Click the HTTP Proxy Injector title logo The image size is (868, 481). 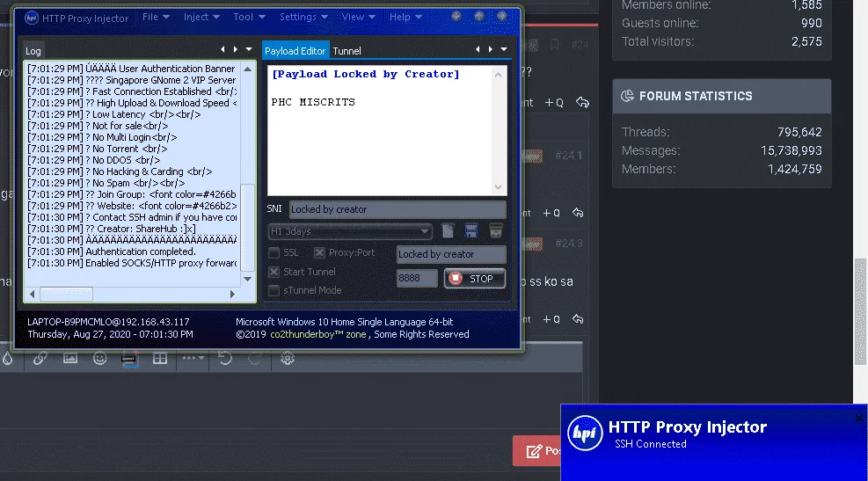[32, 18]
